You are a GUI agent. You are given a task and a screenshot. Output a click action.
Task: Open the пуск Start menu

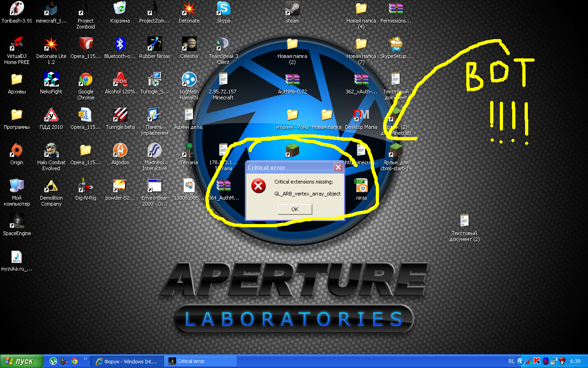[x=22, y=361]
